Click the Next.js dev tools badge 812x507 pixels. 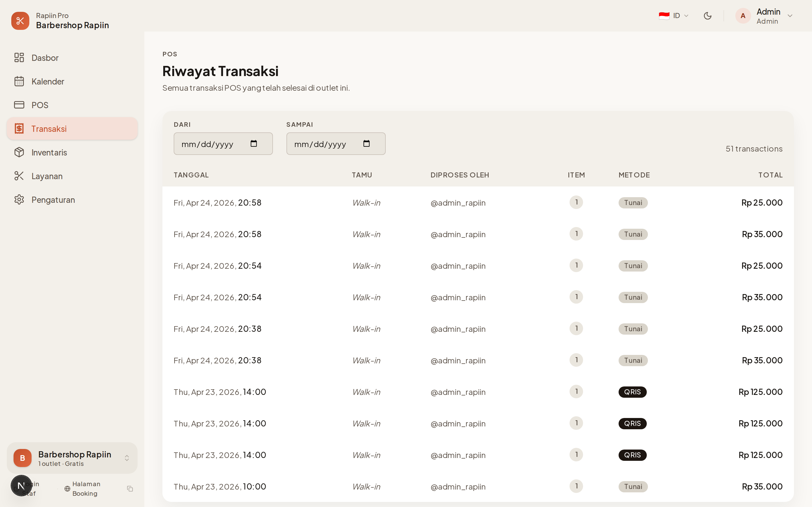click(x=21, y=485)
